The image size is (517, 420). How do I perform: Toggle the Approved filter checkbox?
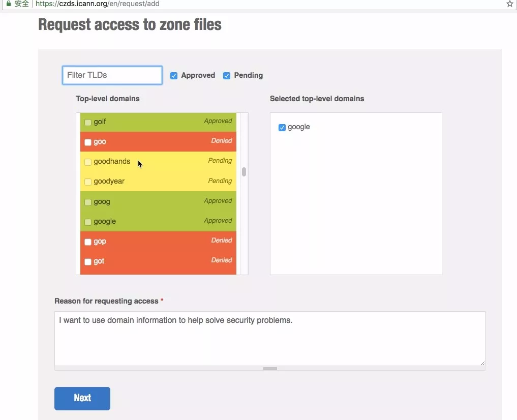[x=174, y=76]
